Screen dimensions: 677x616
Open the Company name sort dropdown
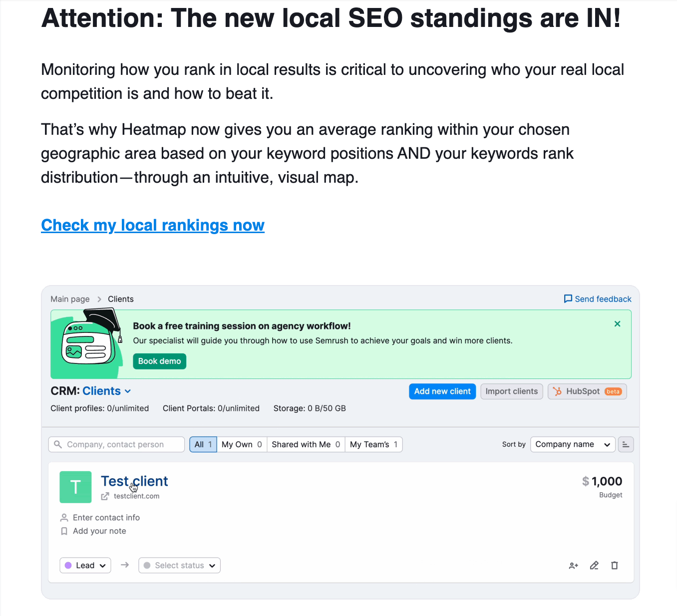[572, 444]
